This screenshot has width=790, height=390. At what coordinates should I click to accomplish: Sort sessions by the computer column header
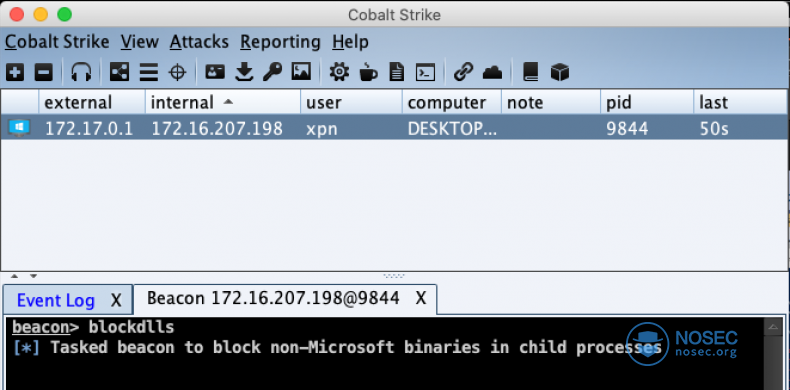(x=452, y=102)
